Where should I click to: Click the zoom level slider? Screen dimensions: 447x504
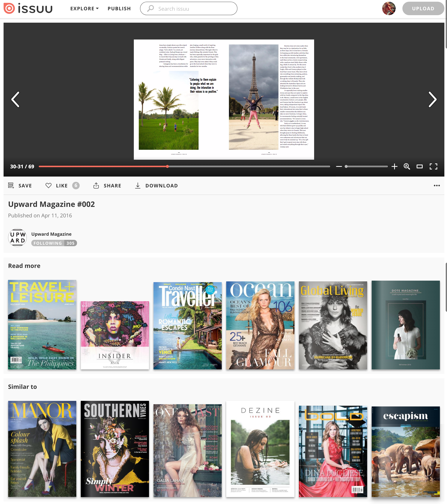(367, 166)
